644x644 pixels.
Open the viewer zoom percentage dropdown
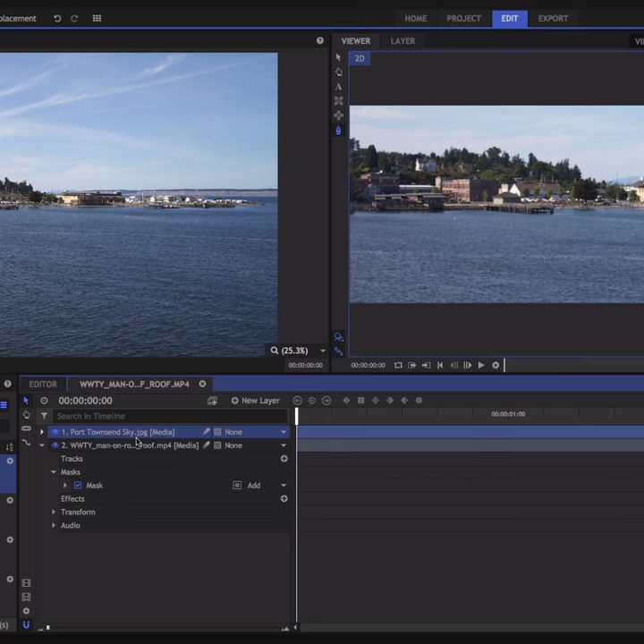tap(323, 351)
